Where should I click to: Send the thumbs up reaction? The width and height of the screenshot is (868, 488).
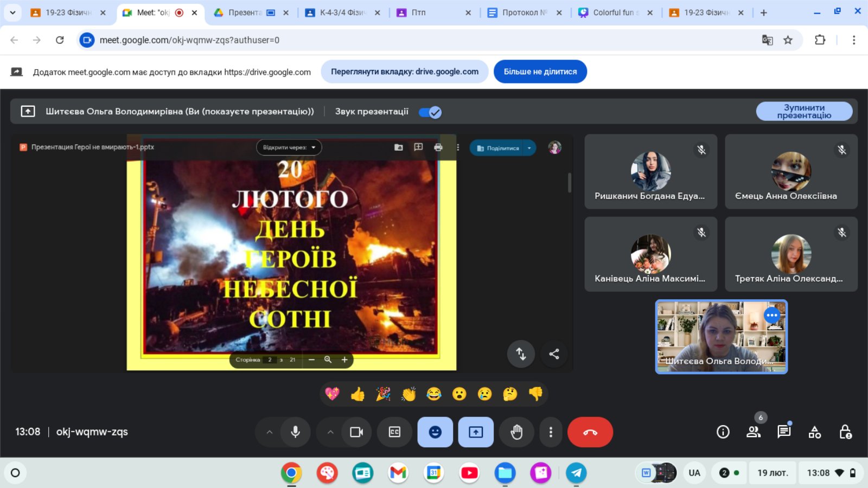tap(358, 394)
